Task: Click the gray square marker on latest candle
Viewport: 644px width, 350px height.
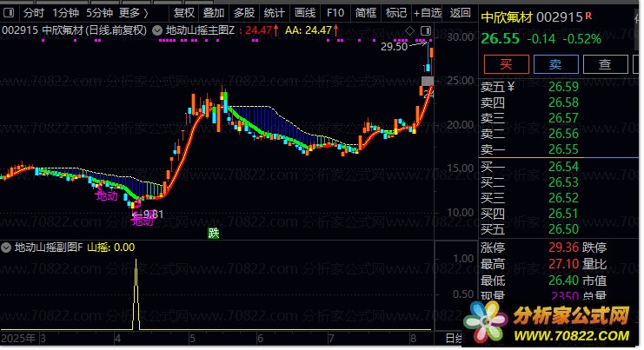Action: 428,81
